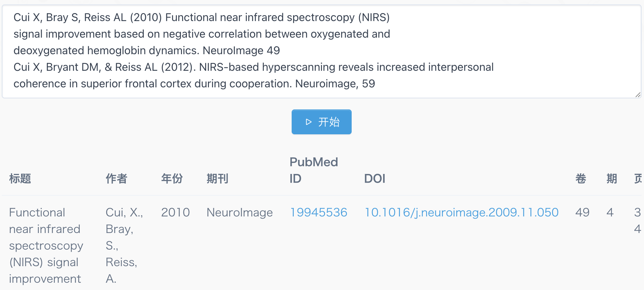The height and width of the screenshot is (290, 644).
Task: Click the 作者 column header
Action: click(x=117, y=178)
